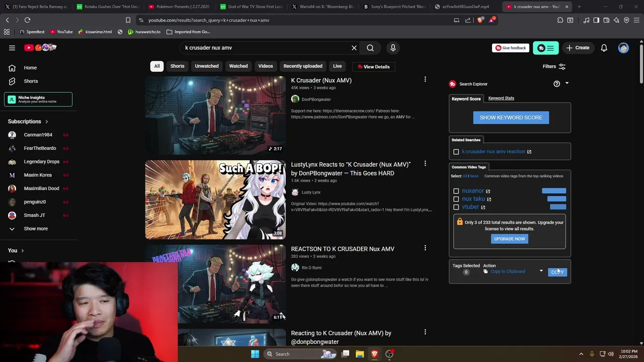Image resolution: width=644 pixels, height=362 pixels.
Task: Open nuxanor tag external link icon
Action: tap(488, 191)
